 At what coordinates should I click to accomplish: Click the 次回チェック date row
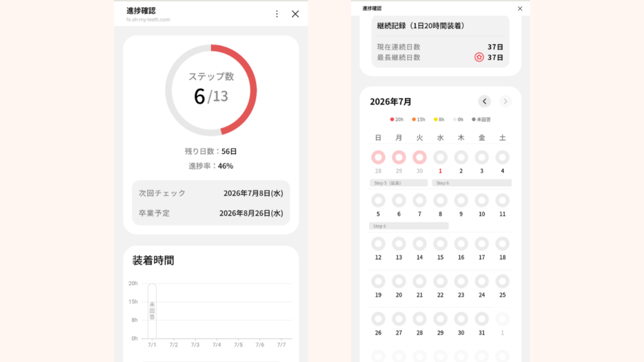211,193
